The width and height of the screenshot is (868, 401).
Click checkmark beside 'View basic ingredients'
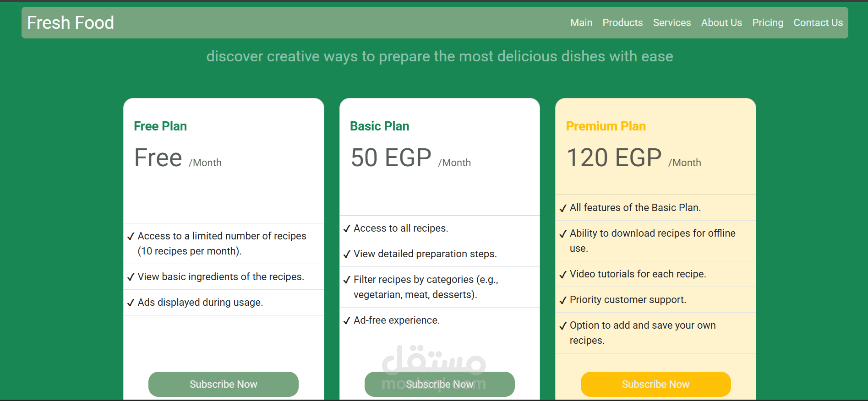131,277
